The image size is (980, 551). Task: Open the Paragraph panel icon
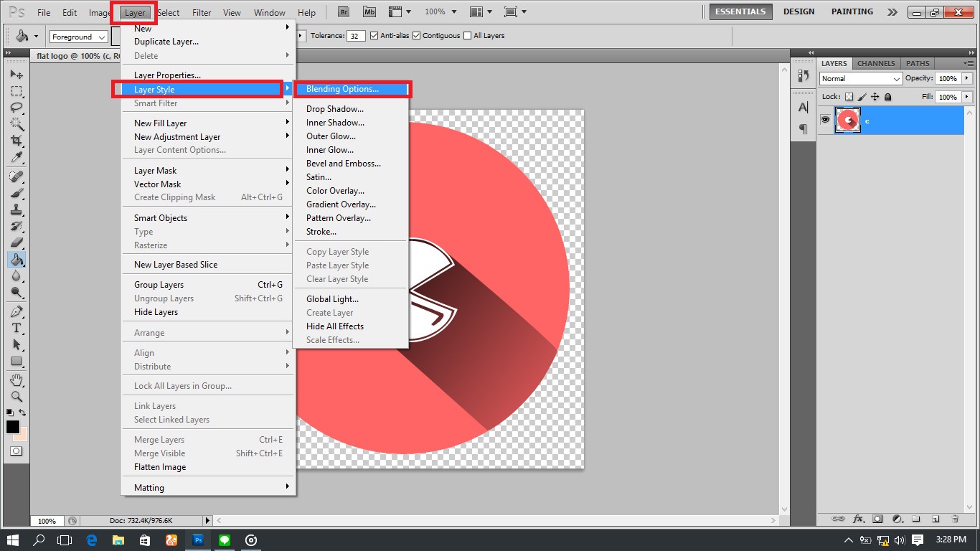point(803,129)
